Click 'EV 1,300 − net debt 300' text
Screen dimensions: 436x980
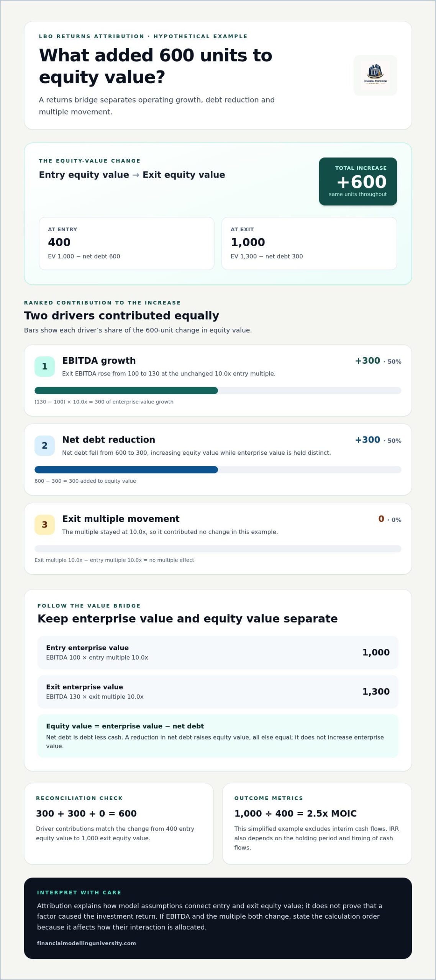tap(267, 256)
